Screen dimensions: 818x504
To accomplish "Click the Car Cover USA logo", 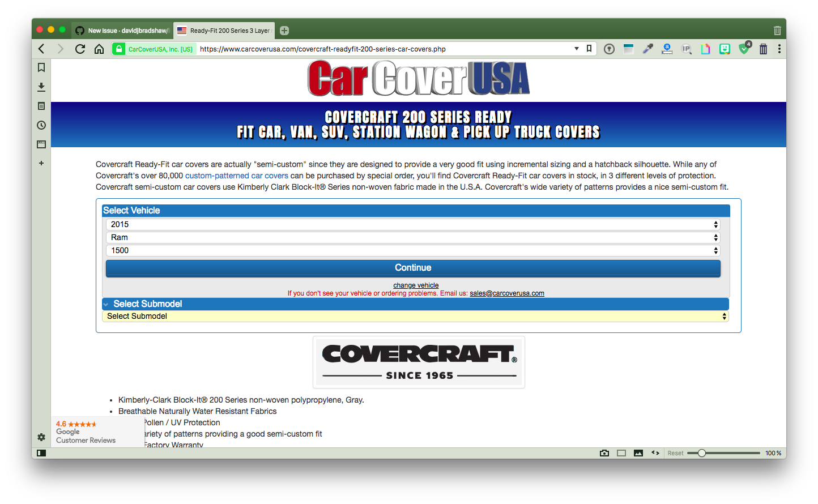I will click(x=419, y=79).
